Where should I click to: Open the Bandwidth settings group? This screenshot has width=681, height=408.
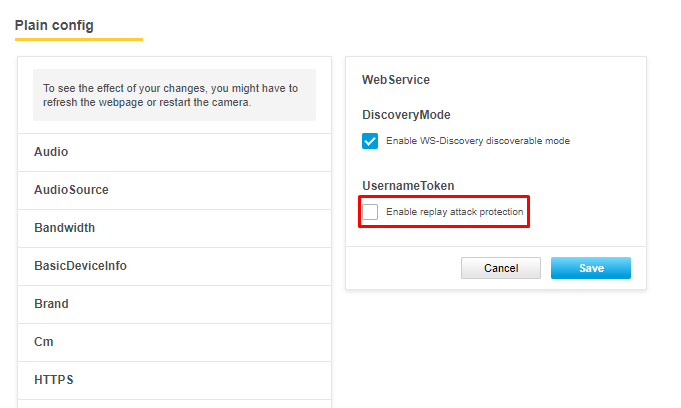[x=64, y=228]
